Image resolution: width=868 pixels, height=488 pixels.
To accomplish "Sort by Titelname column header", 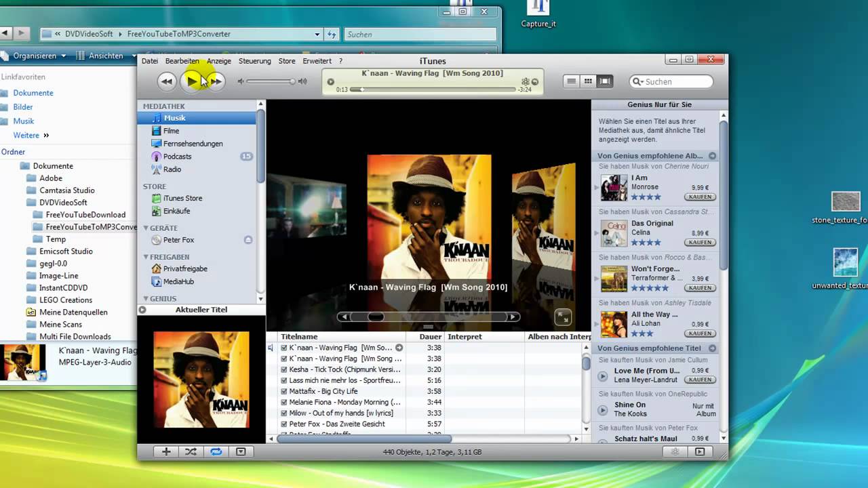I will [x=342, y=337].
